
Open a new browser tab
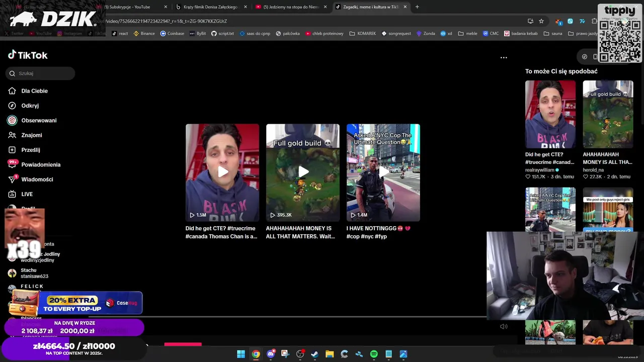coord(417,7)
